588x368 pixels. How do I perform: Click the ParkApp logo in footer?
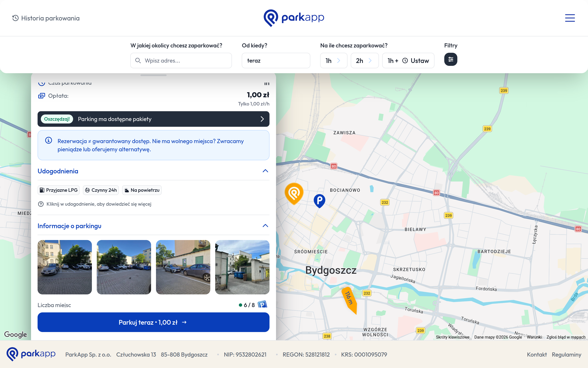point(31,354)
